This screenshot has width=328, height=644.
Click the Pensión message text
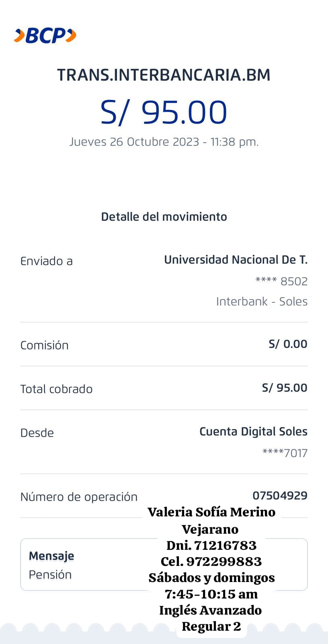pyautogui.click(x=50, y=575)
